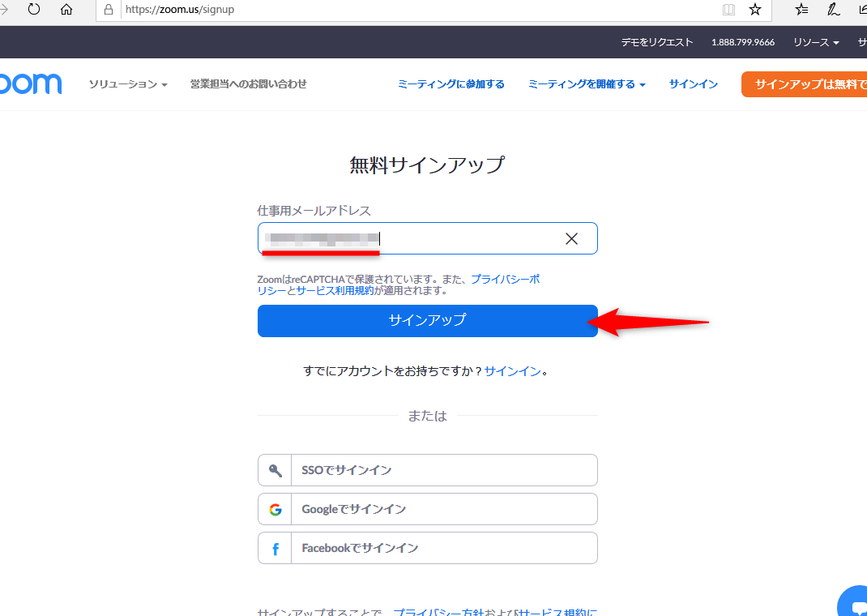Viewport: 867px width, 616px height.
Task: Click the または divider text
Action: [427, 416]
